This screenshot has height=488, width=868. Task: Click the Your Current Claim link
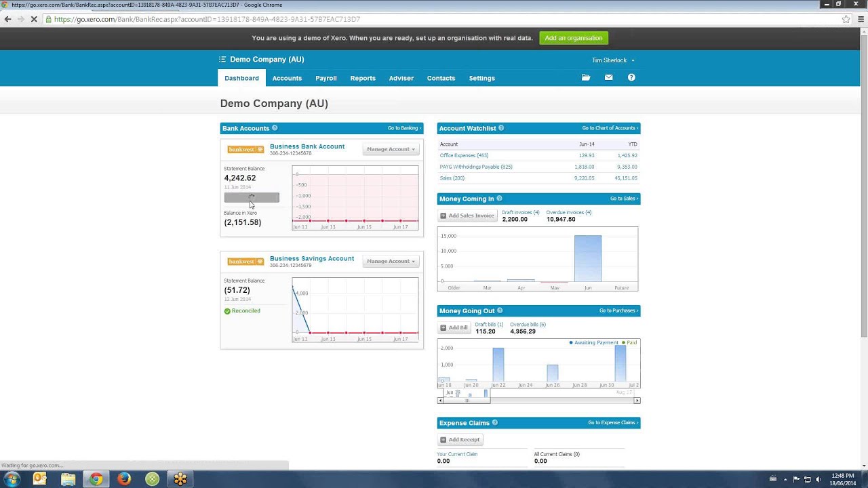tap(457, 454)
